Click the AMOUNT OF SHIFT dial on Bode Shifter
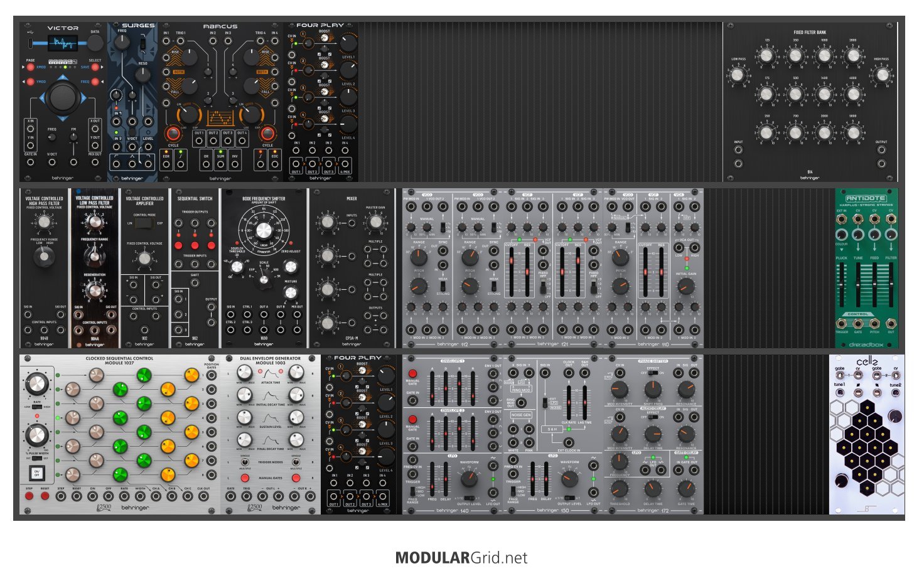This screenshot has width=924, height=571. 264,229
